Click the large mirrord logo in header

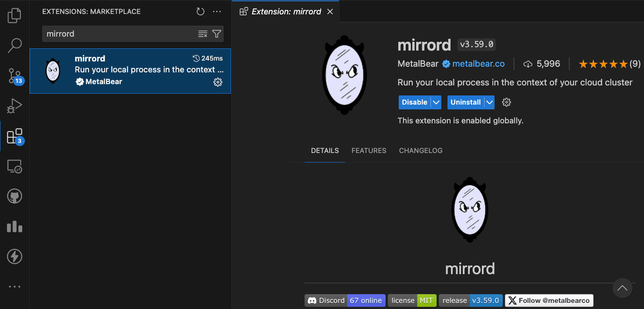(x=344, y=75)
